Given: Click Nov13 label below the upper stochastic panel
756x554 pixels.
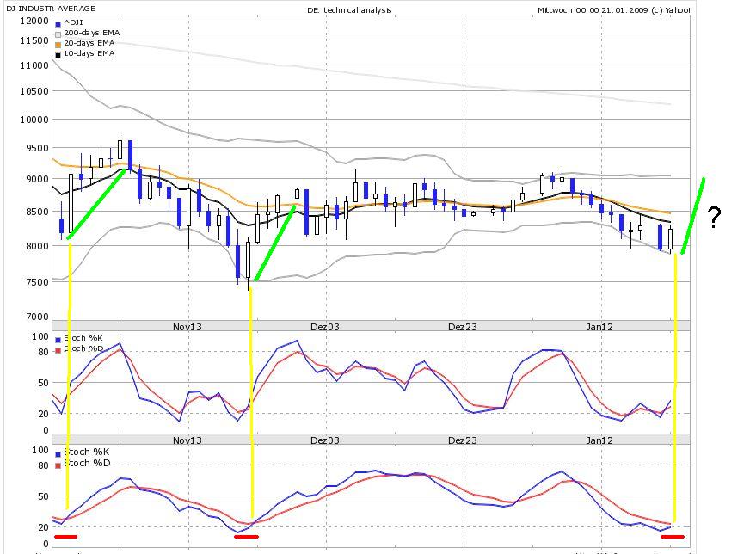Looking at the screenshot, I should click(187, 440).
